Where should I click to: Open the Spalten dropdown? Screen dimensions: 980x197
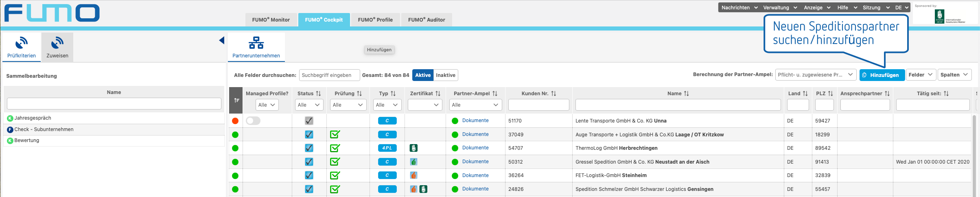coord(955,75)
